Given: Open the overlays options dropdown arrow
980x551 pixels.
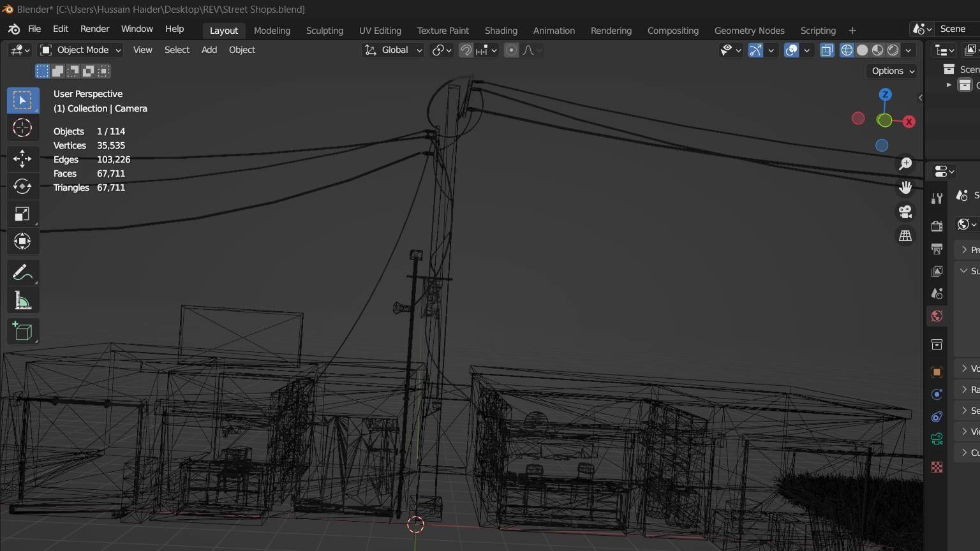Looking at the screenshot, I should coord(806,50).
